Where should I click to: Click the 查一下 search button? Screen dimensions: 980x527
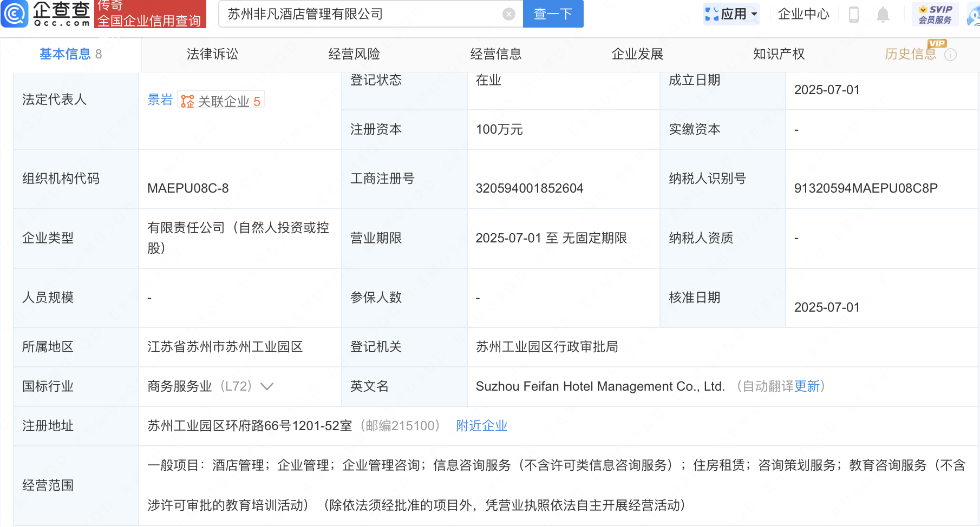pyautogui.click(x=553, y=14)
